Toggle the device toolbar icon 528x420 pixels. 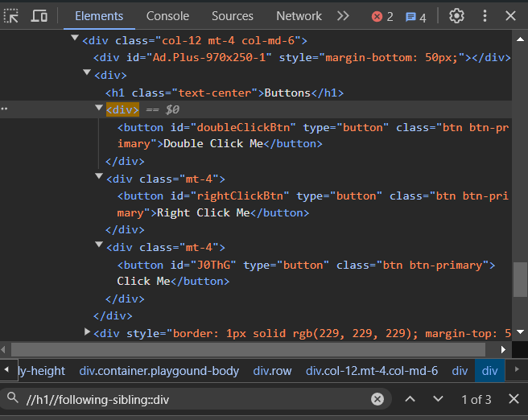pos(39,16)
